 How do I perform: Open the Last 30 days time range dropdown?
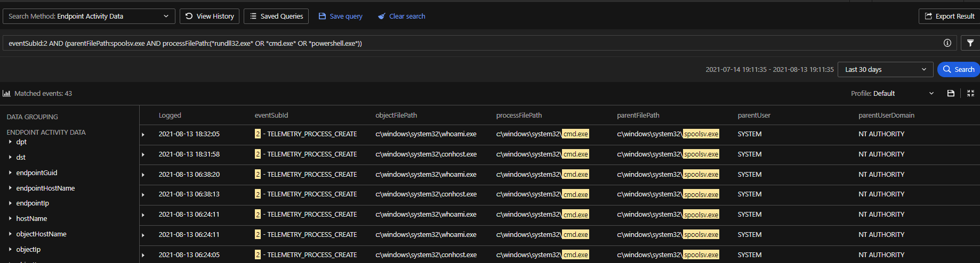[x=885, y=70]
